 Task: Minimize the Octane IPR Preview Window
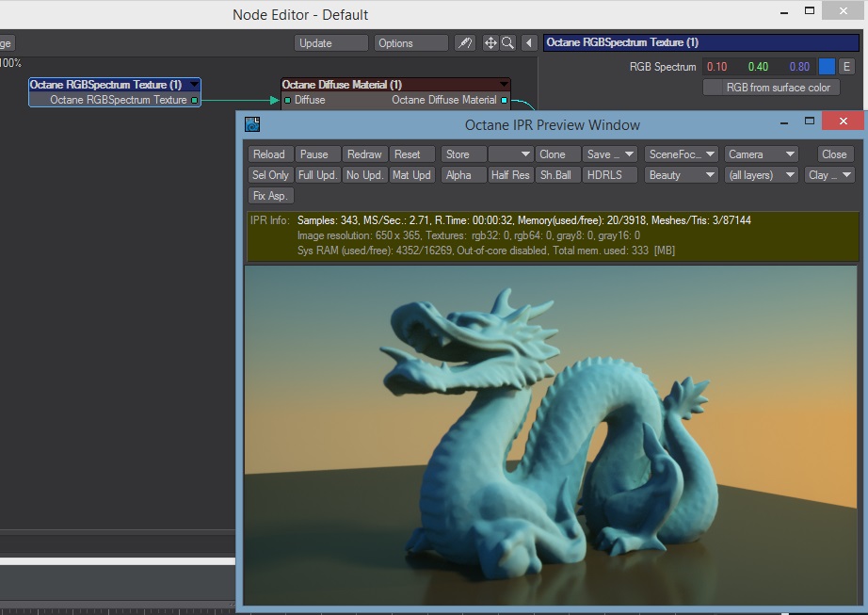point(784,122)
